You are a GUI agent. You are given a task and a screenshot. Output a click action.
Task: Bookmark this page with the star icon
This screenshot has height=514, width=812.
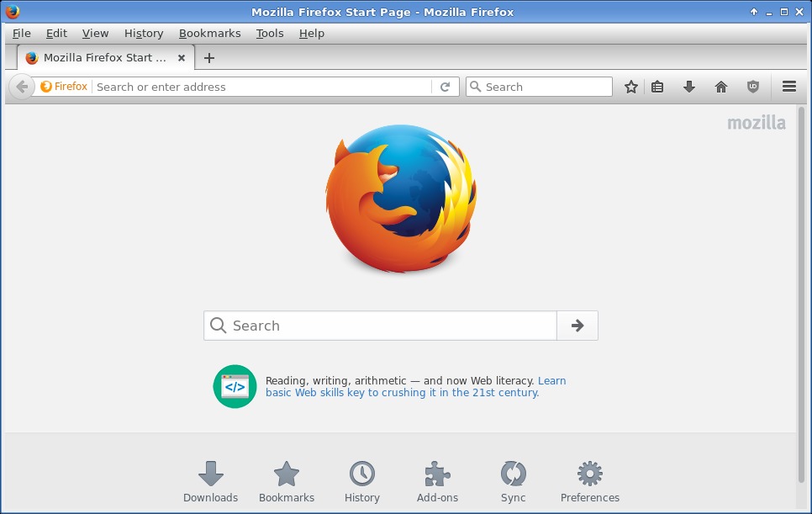point(630,87)
